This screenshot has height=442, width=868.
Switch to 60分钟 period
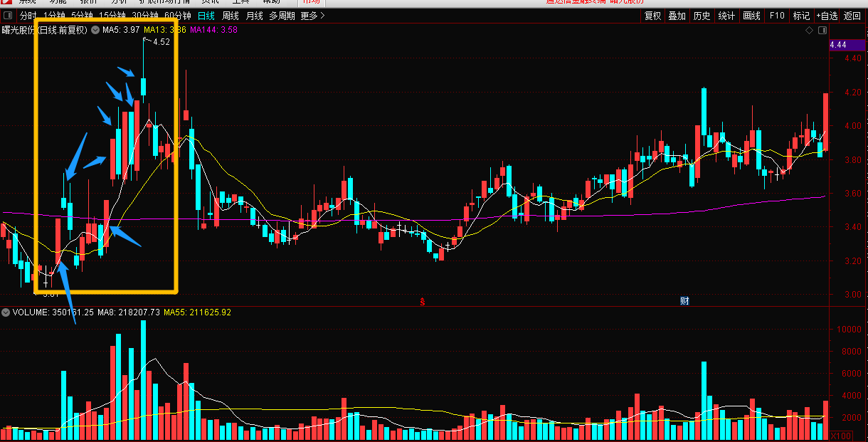pos(178,16)
